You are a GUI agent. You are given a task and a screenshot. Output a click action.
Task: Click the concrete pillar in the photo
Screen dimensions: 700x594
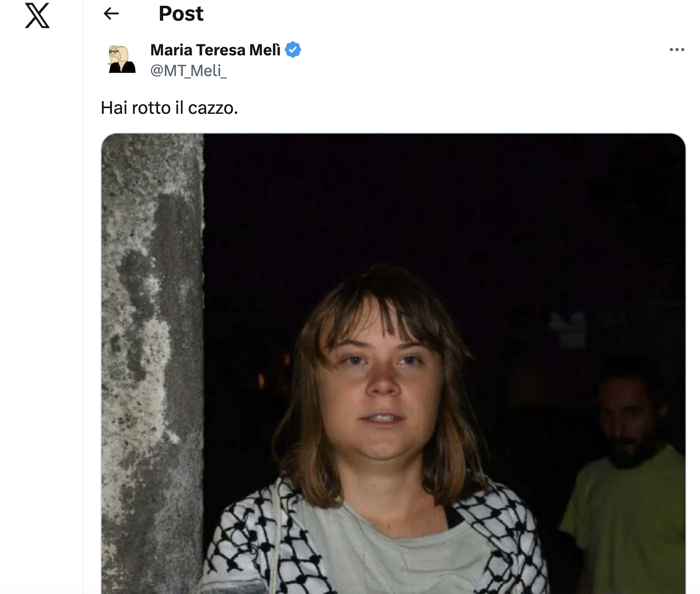tap(151, 362)
